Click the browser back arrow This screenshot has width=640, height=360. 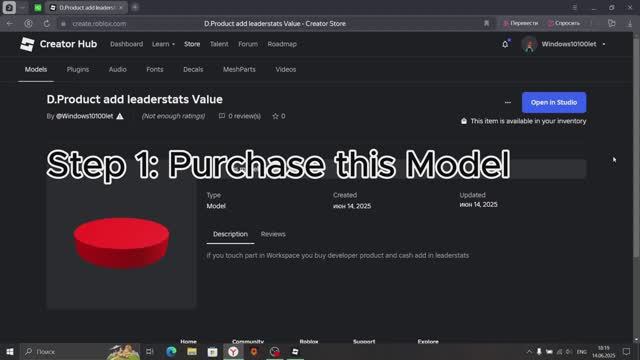[9, 24]
